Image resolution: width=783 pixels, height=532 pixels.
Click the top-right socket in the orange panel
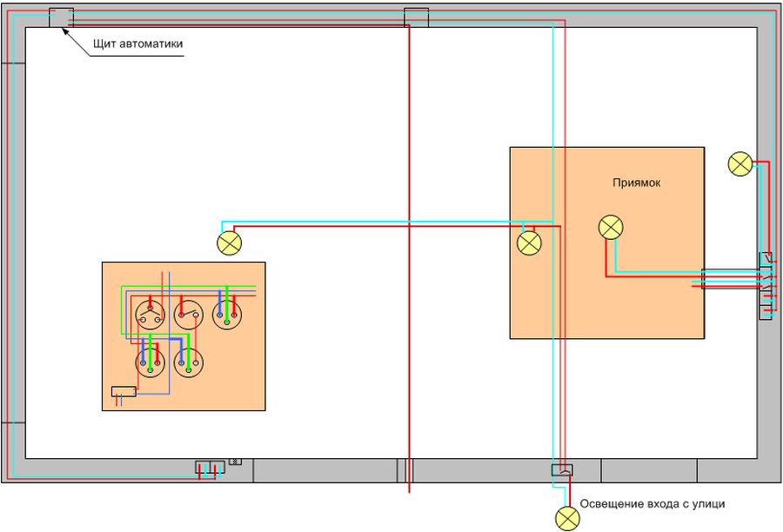[227, 314]
